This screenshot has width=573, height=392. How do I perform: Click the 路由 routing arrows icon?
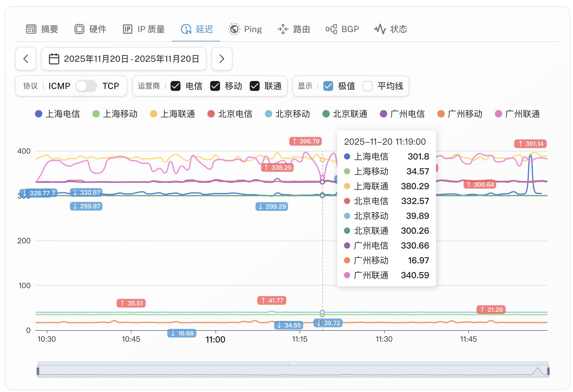pyautogui.click(x=283, y=29)
